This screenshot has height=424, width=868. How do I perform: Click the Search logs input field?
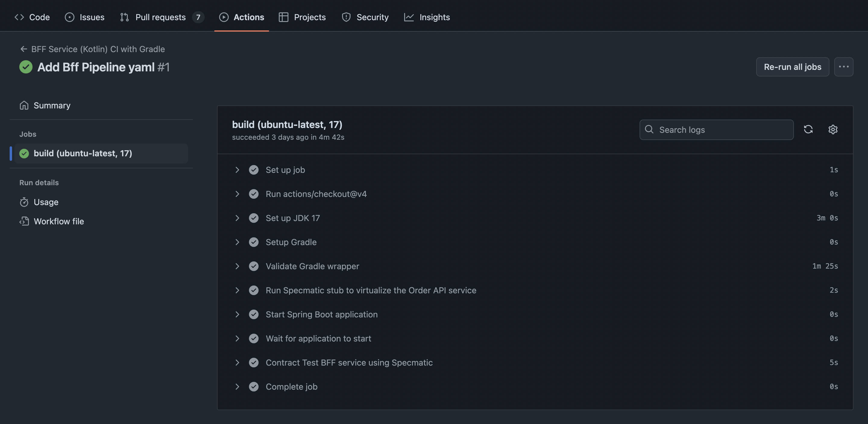(721, 130)
